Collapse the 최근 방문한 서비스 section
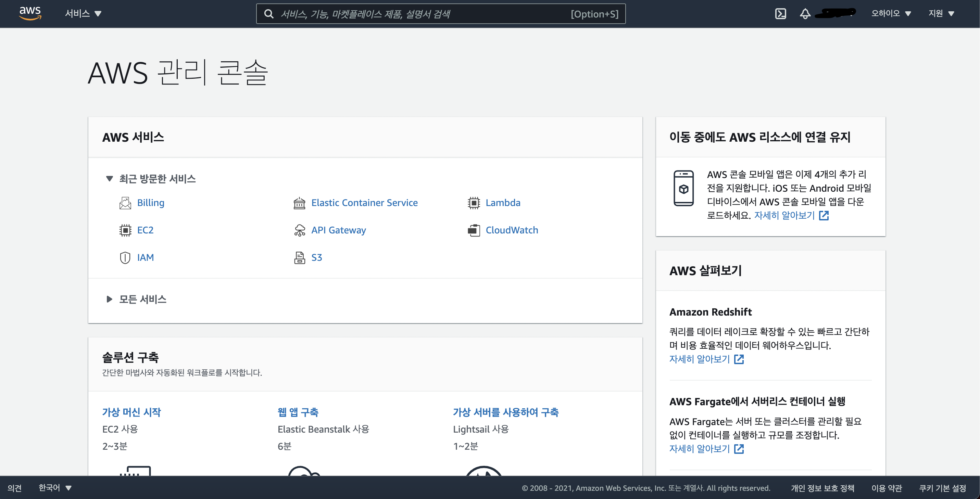Viewport: 980px width, 499px height. (151, 179)
